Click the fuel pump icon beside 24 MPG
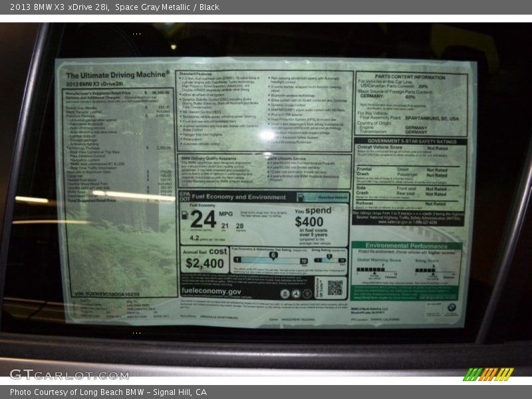532x399 pixels. click(186, 215)
